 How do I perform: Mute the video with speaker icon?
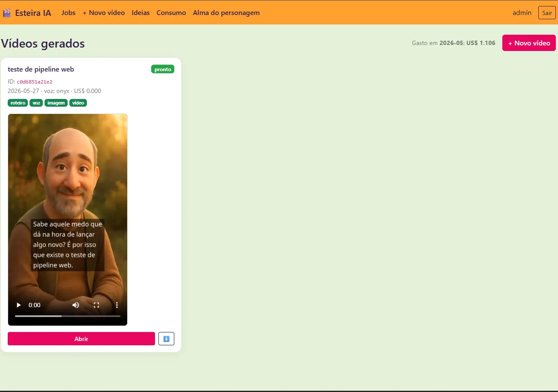pos(76,305)
